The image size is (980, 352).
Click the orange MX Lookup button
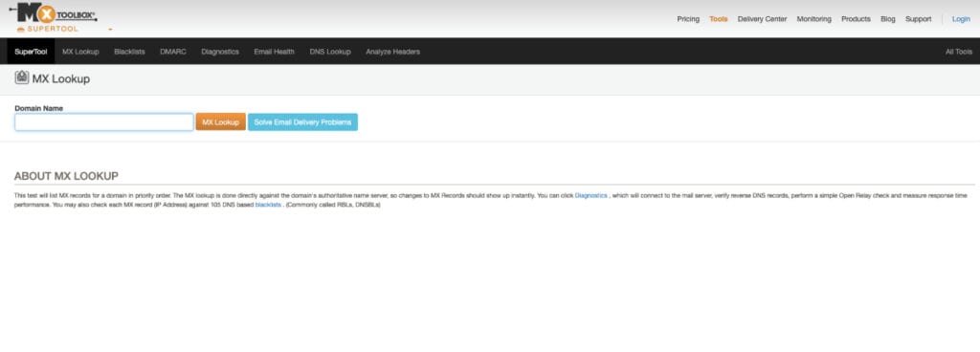point(221,122)
